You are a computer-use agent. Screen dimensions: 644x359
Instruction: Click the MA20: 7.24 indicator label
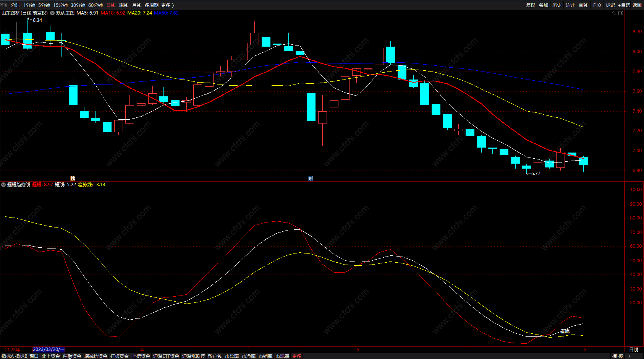(x=140, y=13)
